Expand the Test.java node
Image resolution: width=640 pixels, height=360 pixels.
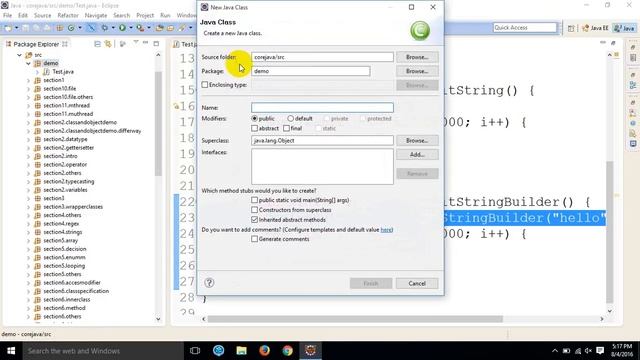37,72
